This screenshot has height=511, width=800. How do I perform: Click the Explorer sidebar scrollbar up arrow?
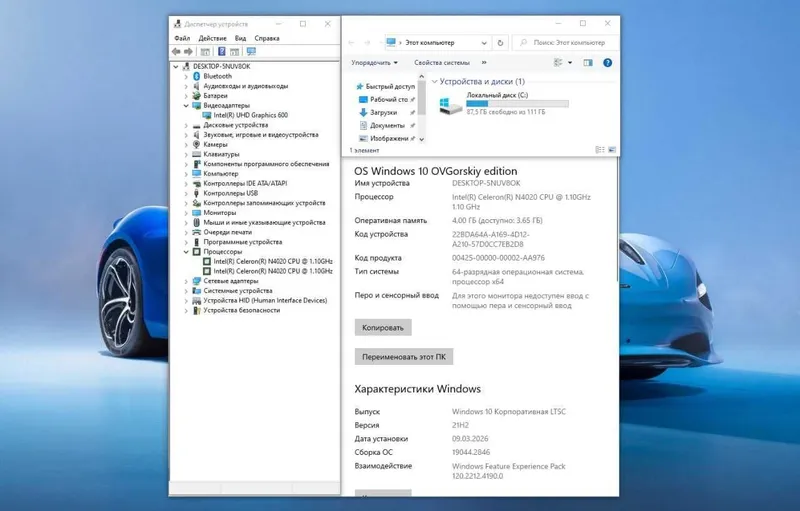(x=421, y=77)
